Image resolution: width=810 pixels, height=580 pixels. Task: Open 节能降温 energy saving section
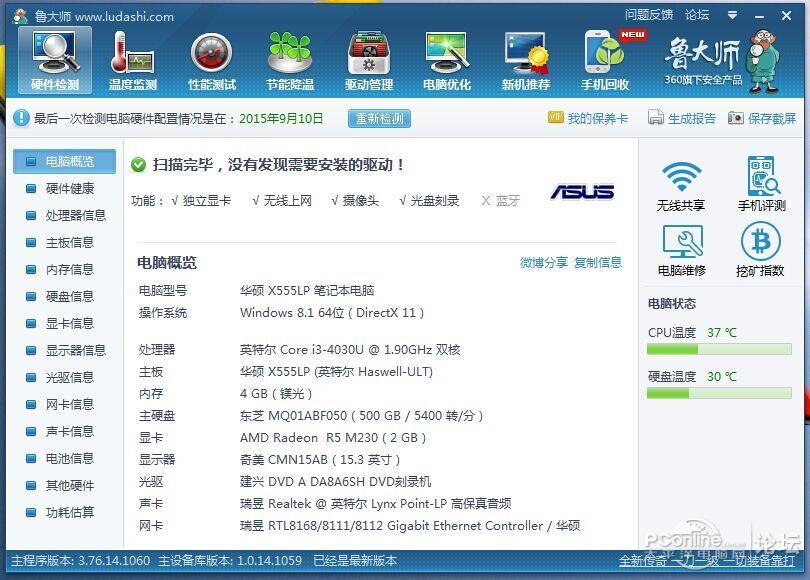point(290,60)
